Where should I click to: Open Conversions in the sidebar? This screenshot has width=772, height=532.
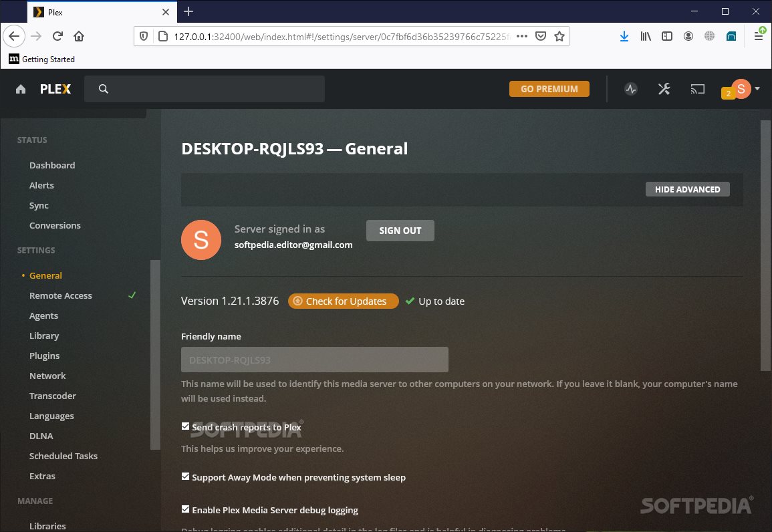pos(55,225)
